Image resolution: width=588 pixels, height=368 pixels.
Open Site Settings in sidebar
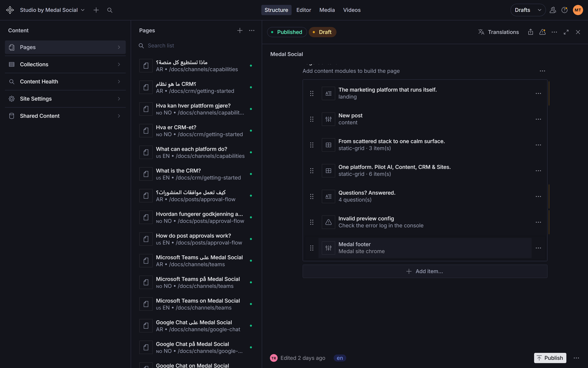coord(65,99)
